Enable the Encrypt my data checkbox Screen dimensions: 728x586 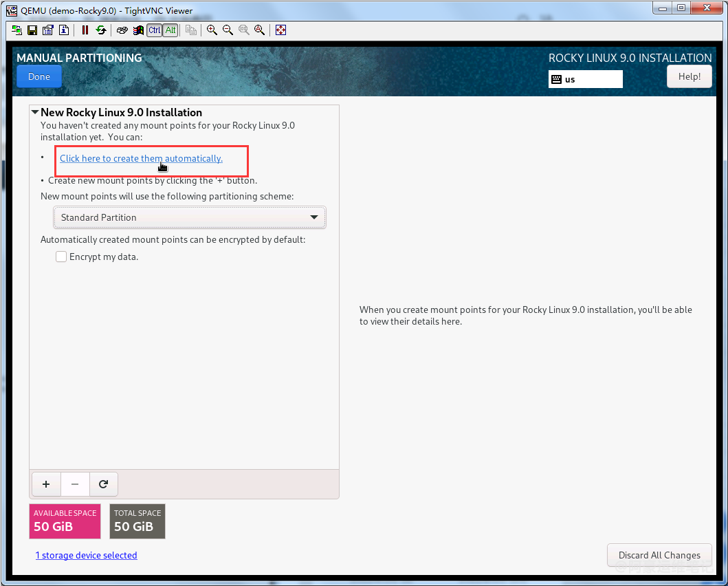point(62,257)
